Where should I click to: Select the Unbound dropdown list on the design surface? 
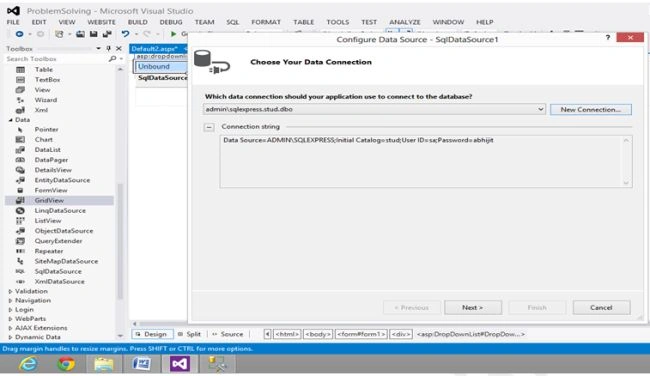[x=161, y=66]
